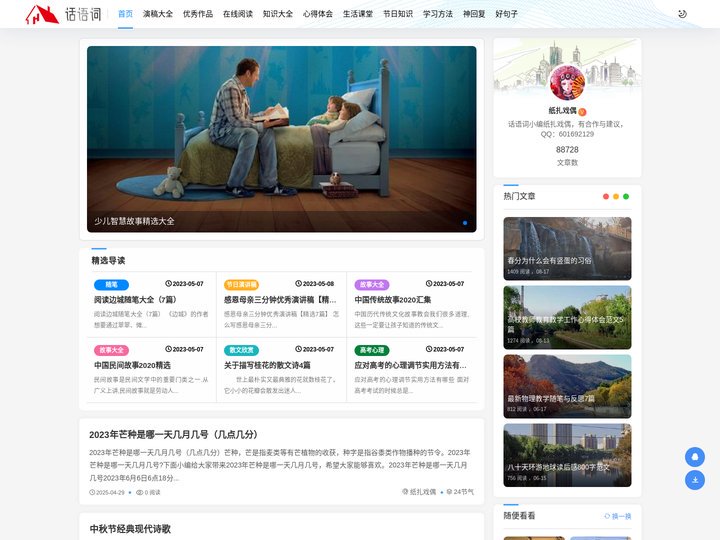Open the 首页 navigation tab
The width and height of the screenshot is (720, 540).
[x=125, y=14]
